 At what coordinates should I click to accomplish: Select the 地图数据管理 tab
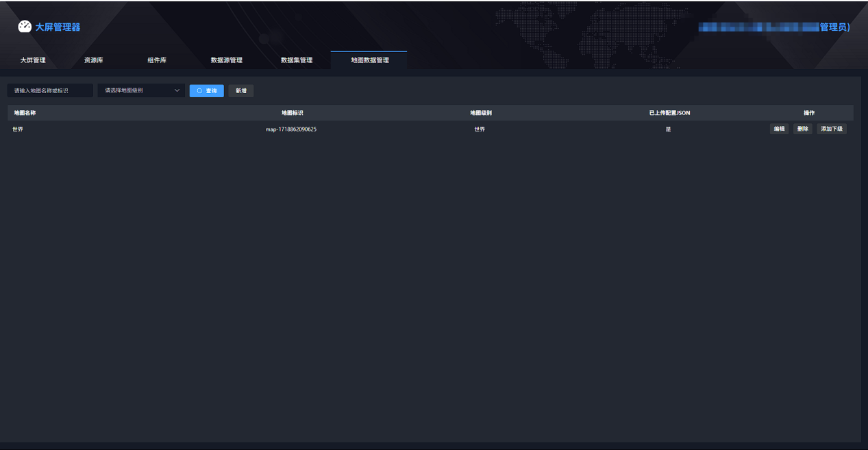(x=369, y=60)
